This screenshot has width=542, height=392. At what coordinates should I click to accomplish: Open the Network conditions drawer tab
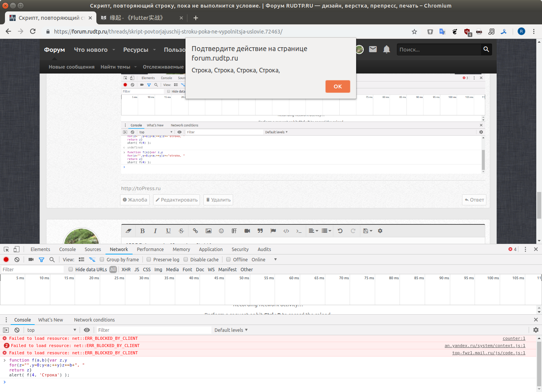94,320
